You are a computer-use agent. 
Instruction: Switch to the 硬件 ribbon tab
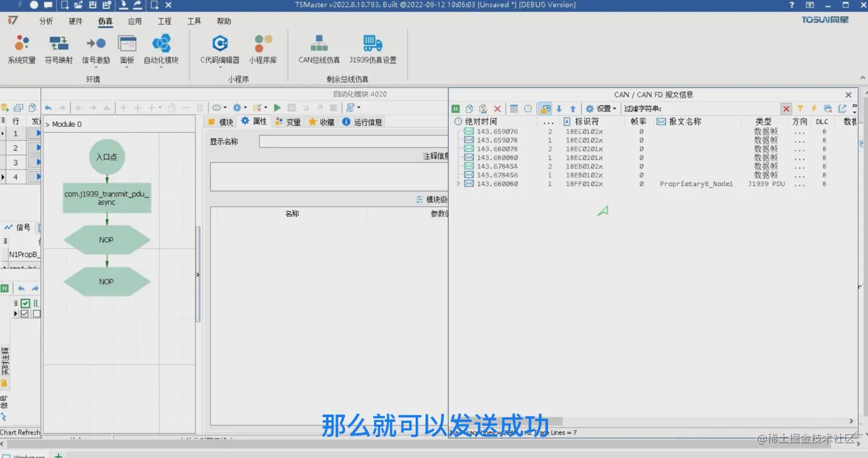click(76, 21)
